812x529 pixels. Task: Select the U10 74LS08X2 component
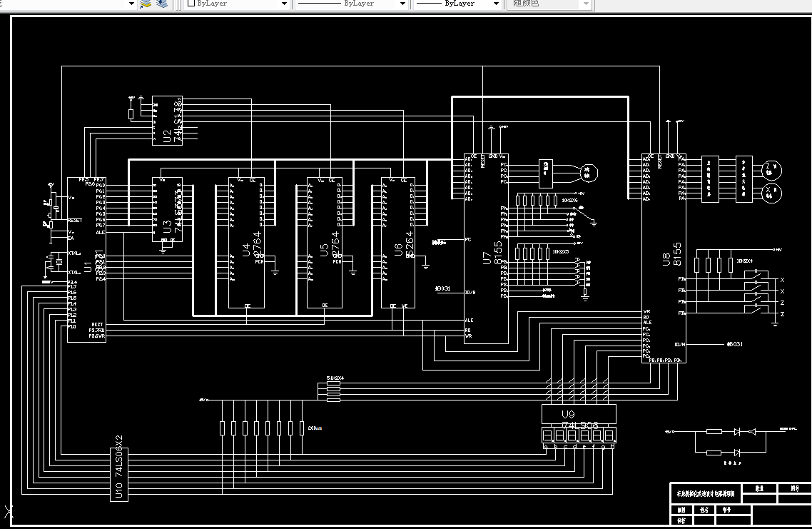click(119, 474)
